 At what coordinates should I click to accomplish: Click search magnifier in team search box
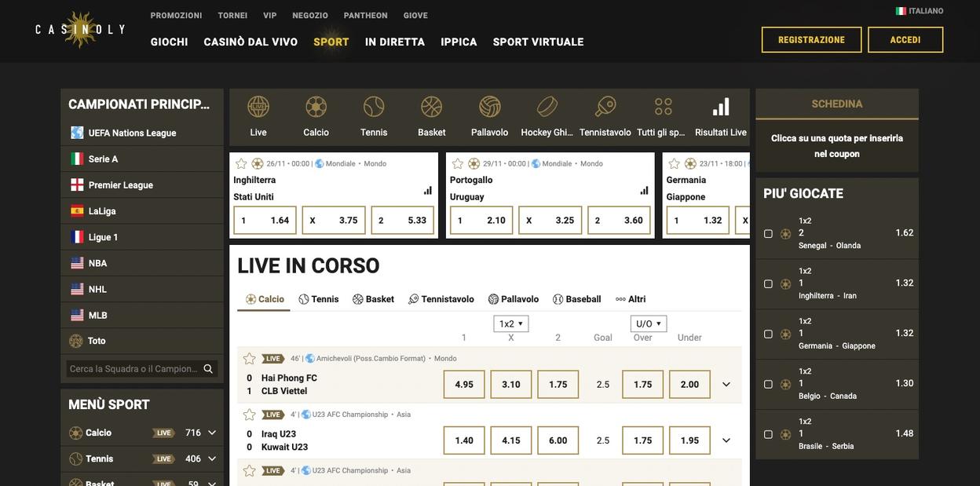click(x=208, y=369)
